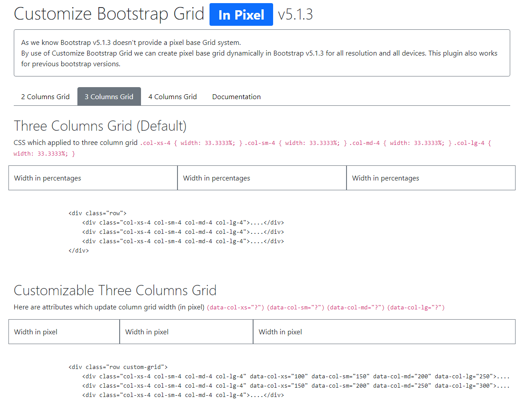Click the first Width in pixel cell

point(64,332)
